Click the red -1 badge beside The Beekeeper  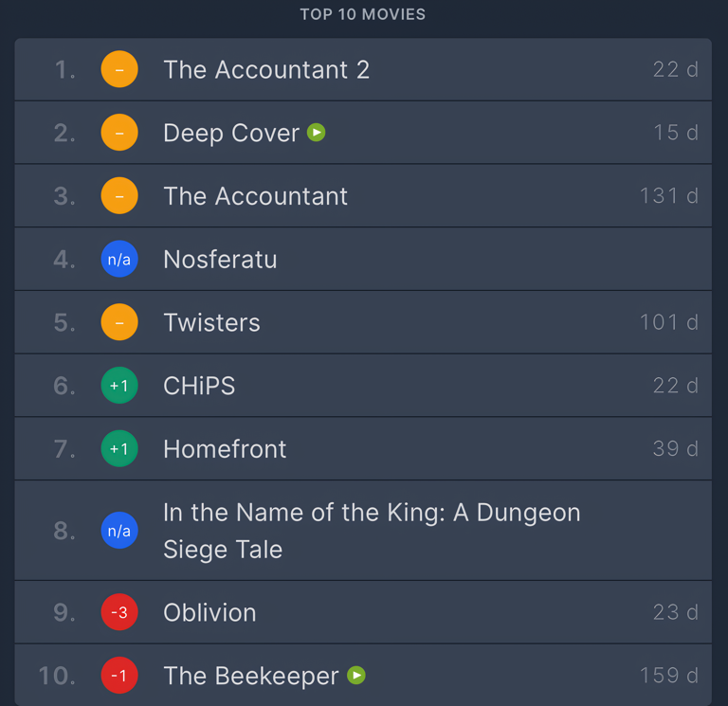pyautogui.click(x=119, y=676)
